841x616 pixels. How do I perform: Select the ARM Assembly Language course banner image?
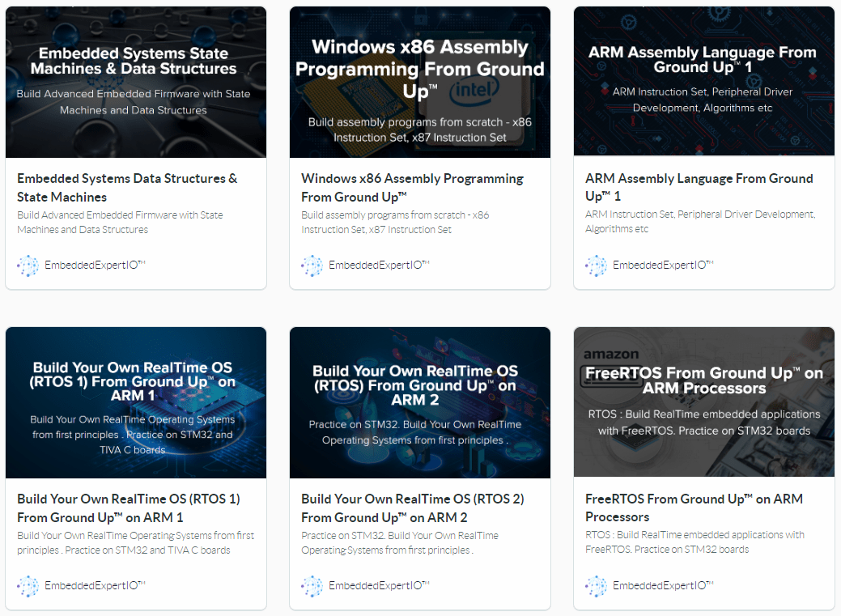[704, 81]
